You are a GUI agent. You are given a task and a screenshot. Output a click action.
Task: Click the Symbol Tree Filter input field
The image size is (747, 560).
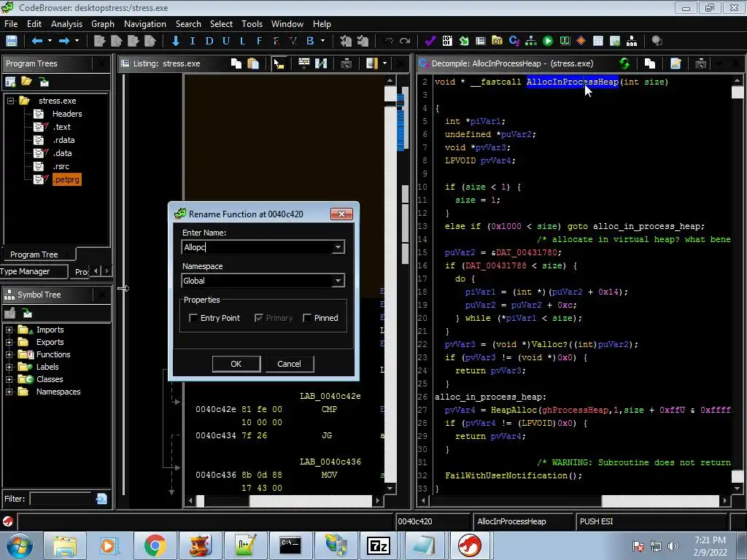click(x=60, y=499)
